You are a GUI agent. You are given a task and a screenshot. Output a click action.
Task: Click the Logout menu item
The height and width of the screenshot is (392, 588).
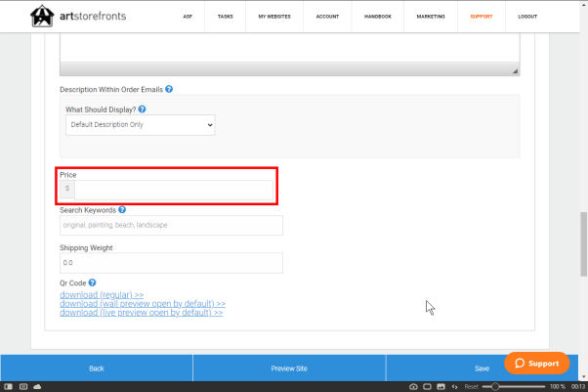527,17
